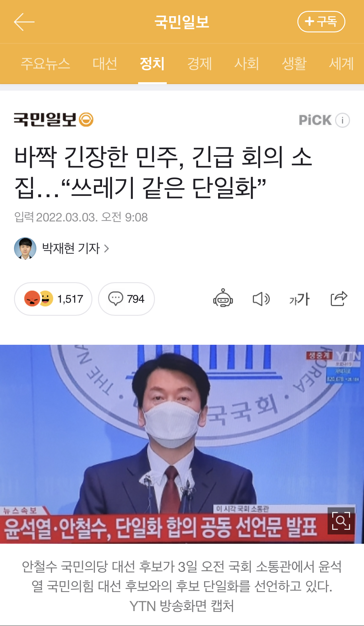Tap the +구독 subscribe button

(x=321, y=22)
